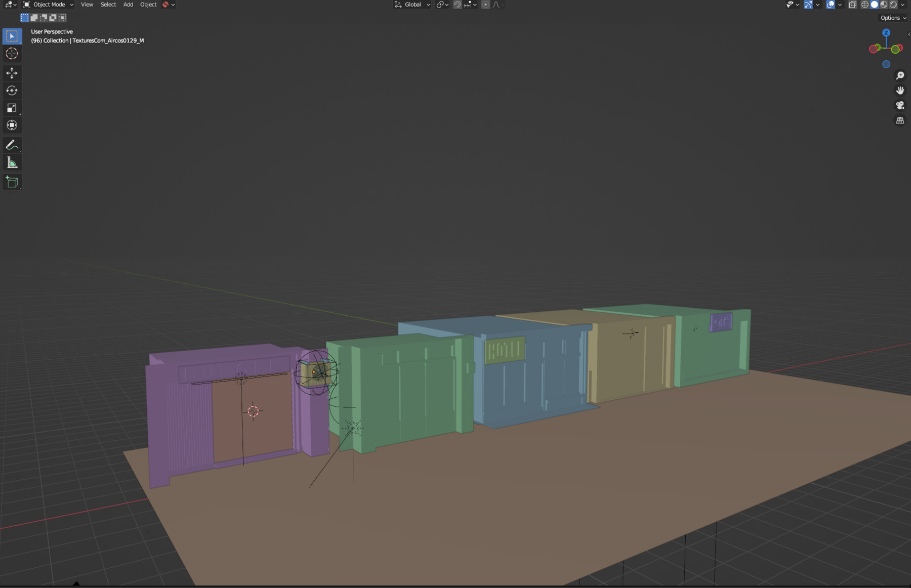Screen dimensions: 911x588
Task: Activate the Add Cube tool
Action: click(x=12, y=182)
